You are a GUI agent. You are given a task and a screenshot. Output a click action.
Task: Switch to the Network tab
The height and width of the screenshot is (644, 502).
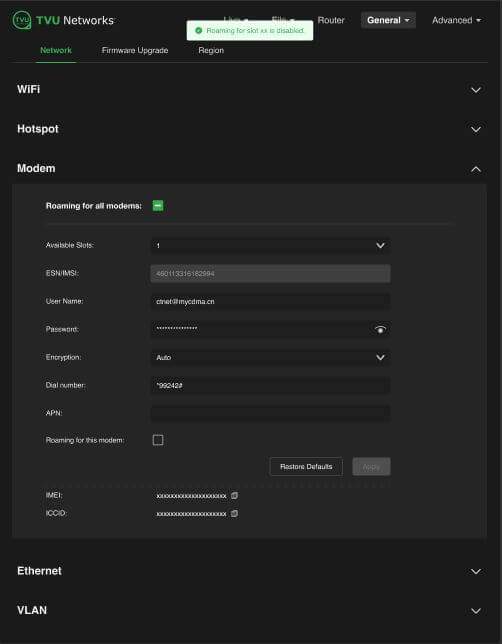click(56, 50)
